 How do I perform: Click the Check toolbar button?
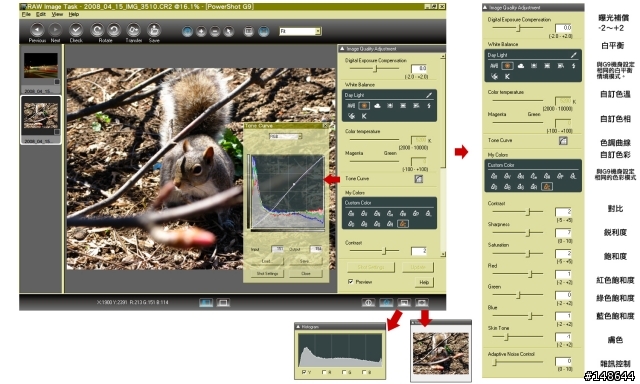[76, 30]
